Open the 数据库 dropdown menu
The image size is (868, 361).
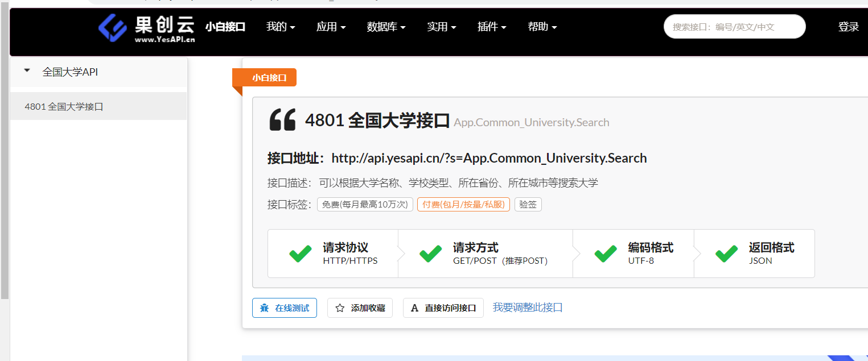click(x=386, y=27)
